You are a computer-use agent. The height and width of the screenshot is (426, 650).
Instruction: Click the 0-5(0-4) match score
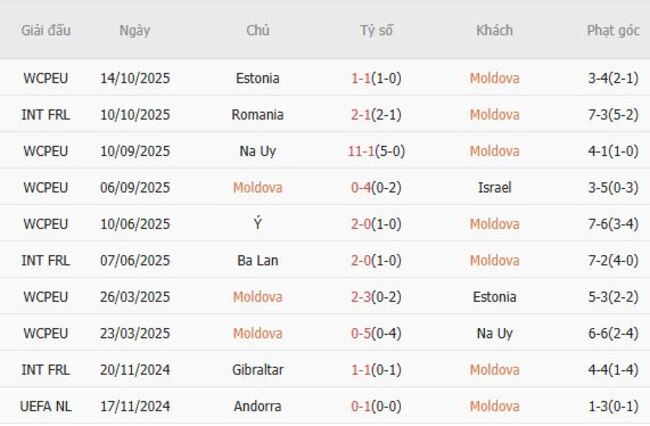[377, 334]
